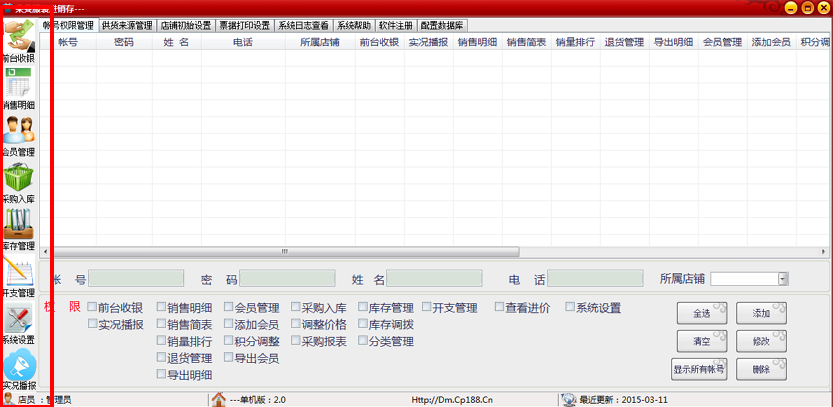The height and width of the screenshot is (407, 833).
Task: Click the house icon in status bar
Action: click(218, 399)
